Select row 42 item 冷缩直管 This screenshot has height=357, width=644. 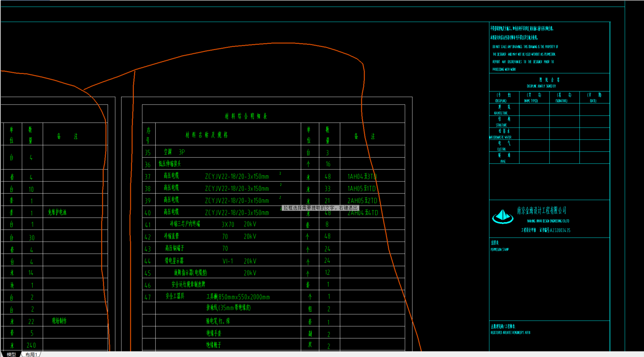point(171,236)
